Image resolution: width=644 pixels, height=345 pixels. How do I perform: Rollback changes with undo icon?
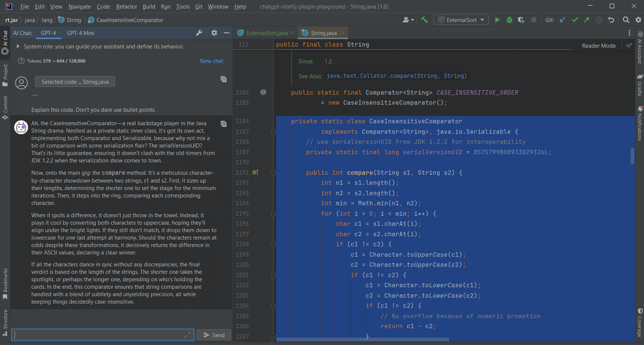(x=611, y=20)
